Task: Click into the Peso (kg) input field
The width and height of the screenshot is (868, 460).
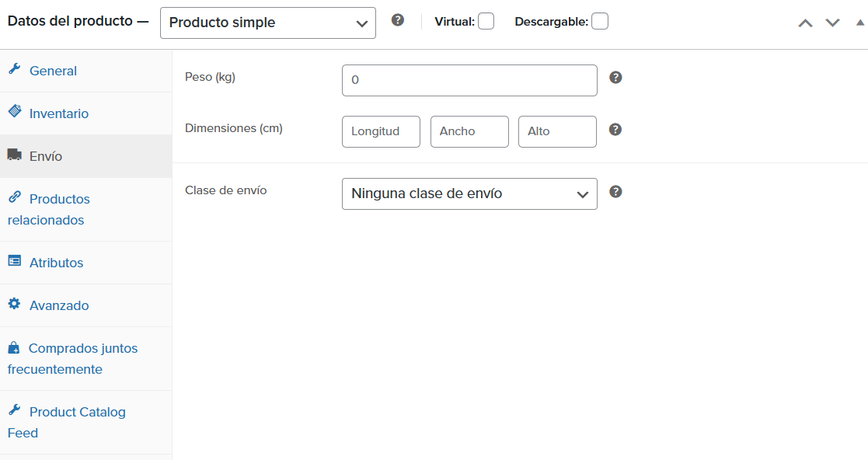Action: tap(469, 80)
